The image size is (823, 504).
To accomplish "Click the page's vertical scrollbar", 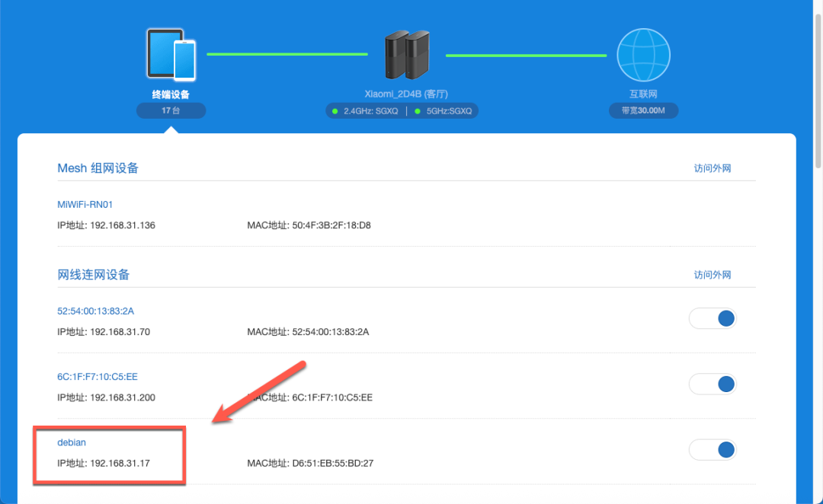I will point(818,84).
